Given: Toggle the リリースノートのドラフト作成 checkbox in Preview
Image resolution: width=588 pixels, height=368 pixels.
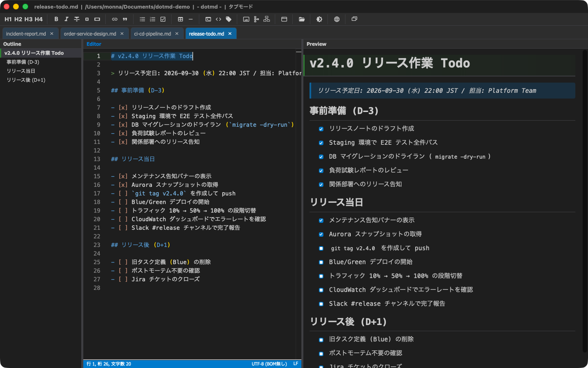Looking at the screenshot, I should click(321, 129).
